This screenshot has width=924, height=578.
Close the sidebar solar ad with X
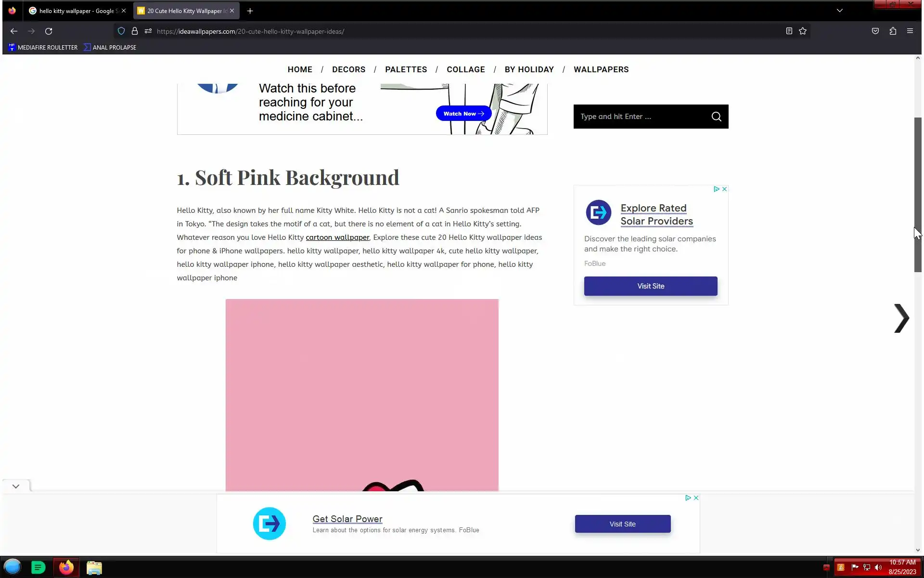pyautogui.click(x=724, y=189)
